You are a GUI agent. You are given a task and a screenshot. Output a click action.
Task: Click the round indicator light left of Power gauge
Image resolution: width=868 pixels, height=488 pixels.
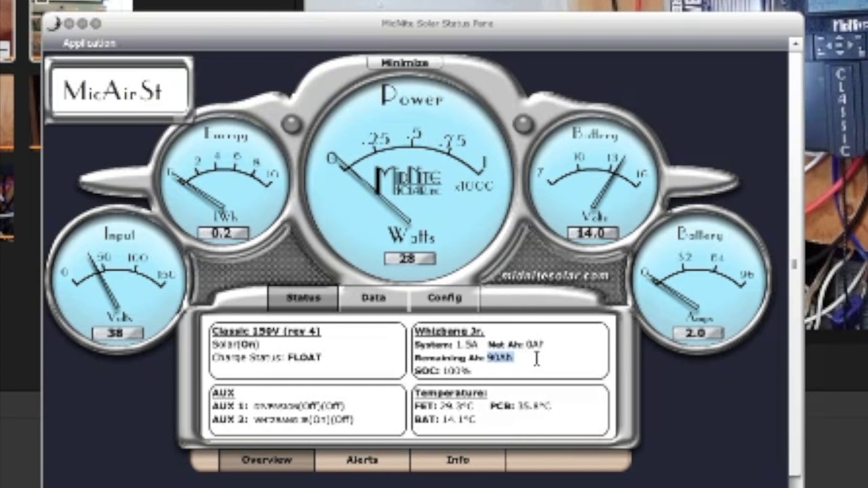click(x=292, y=124)
